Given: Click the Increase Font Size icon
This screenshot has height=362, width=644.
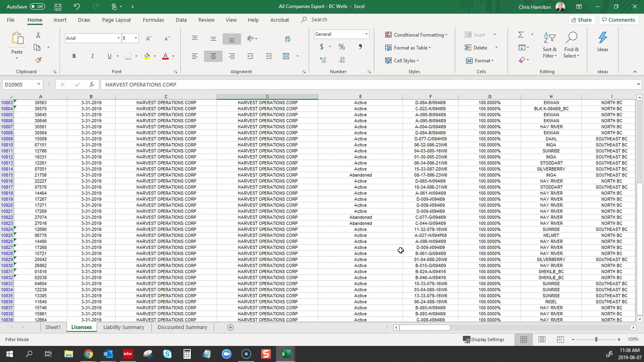Looking at the screenshot, I should pos(148,38).
